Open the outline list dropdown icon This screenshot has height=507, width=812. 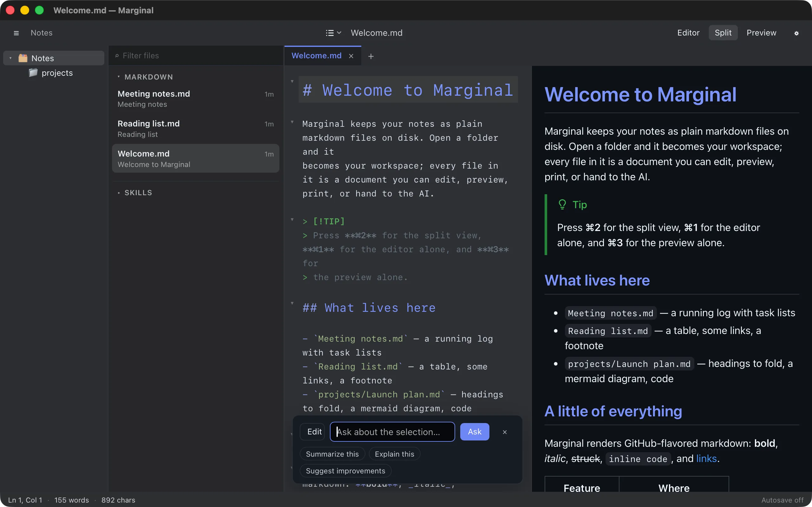point(334,33)
